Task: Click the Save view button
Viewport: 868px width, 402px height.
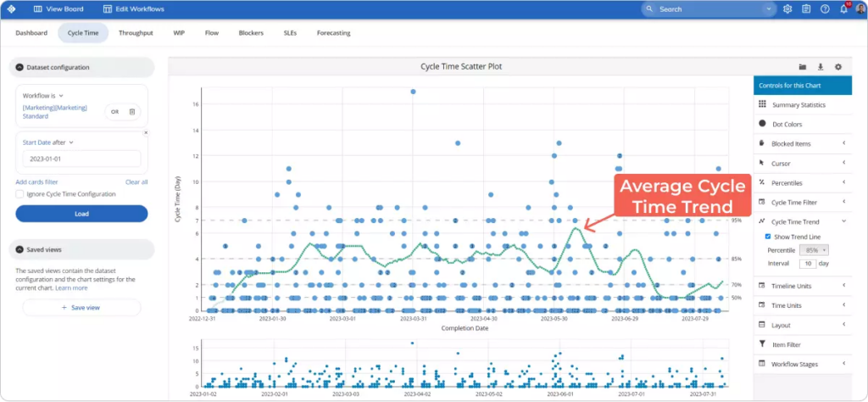Action: pos(81,307)
